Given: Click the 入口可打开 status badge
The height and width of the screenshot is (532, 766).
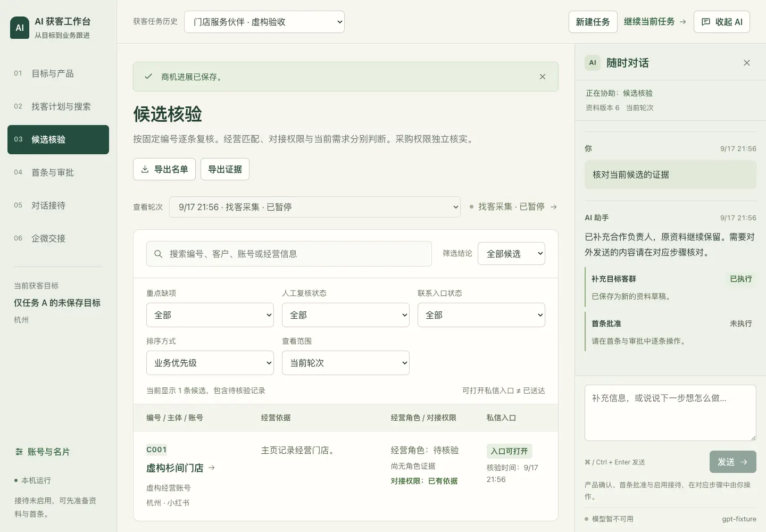Looking at the screenshot, I should [509, 451].
